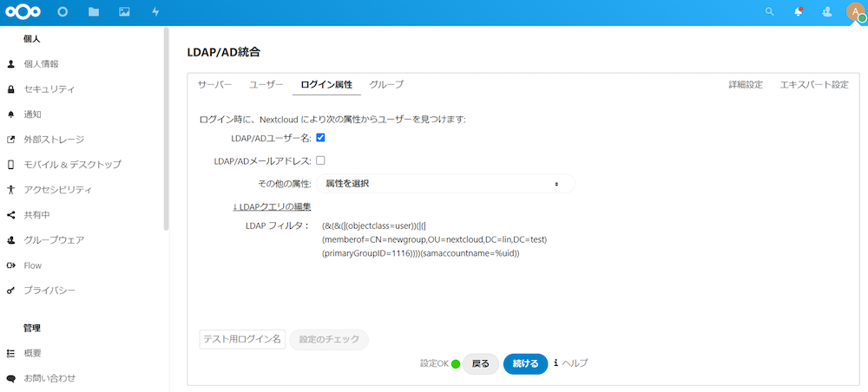Open the ヘルプ link

(575, 363)
